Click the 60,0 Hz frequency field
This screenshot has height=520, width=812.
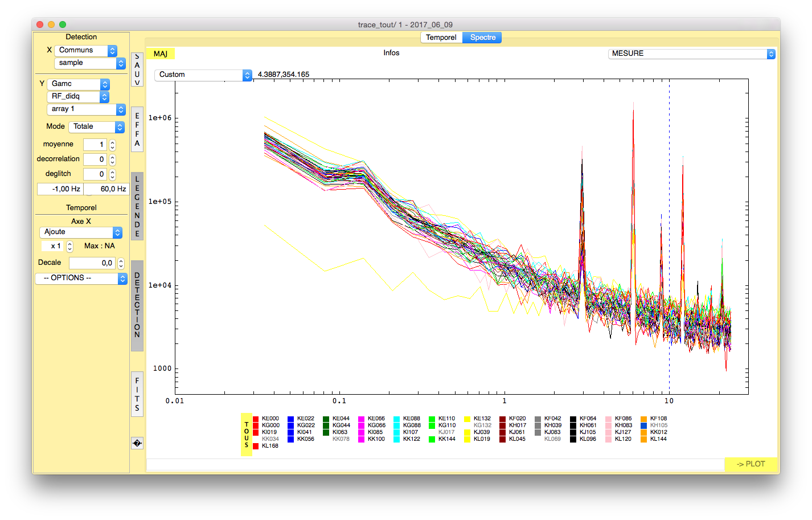click(x=106, y=189)
